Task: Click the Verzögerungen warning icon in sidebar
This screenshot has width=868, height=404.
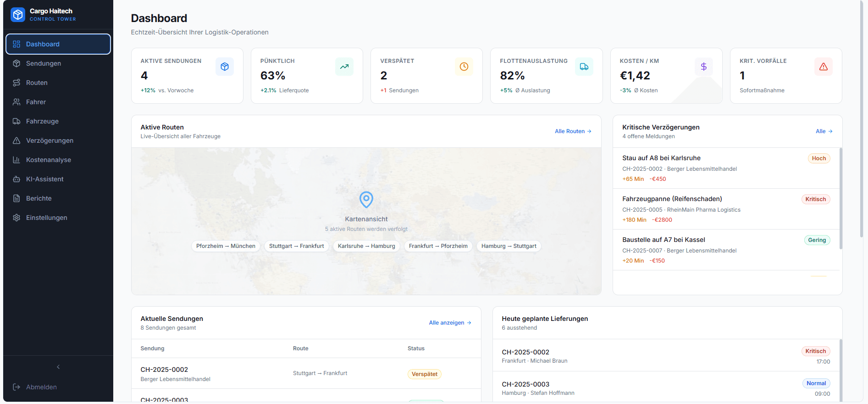Action: coord(17,140)
